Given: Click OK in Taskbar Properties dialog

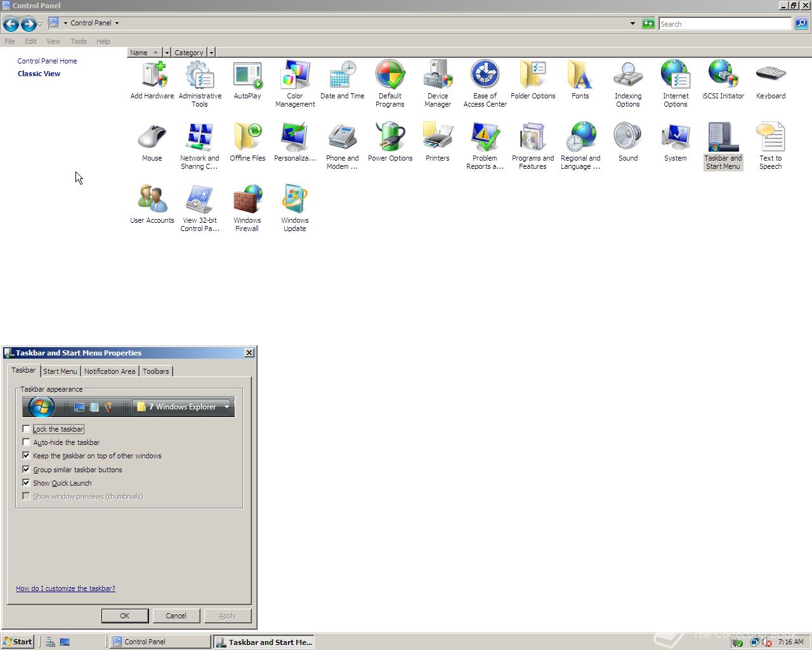Looking at the screenshot, I should click(x=125, y=616).
